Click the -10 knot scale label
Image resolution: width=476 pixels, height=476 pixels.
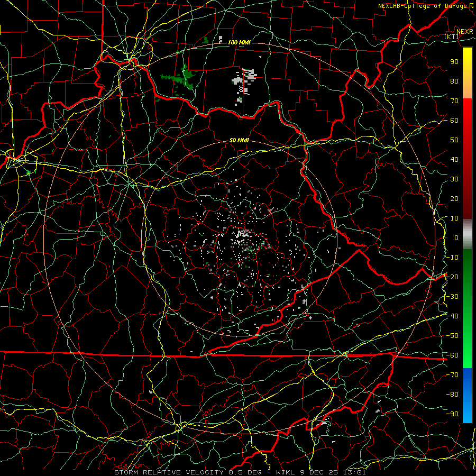coord(452,258)
